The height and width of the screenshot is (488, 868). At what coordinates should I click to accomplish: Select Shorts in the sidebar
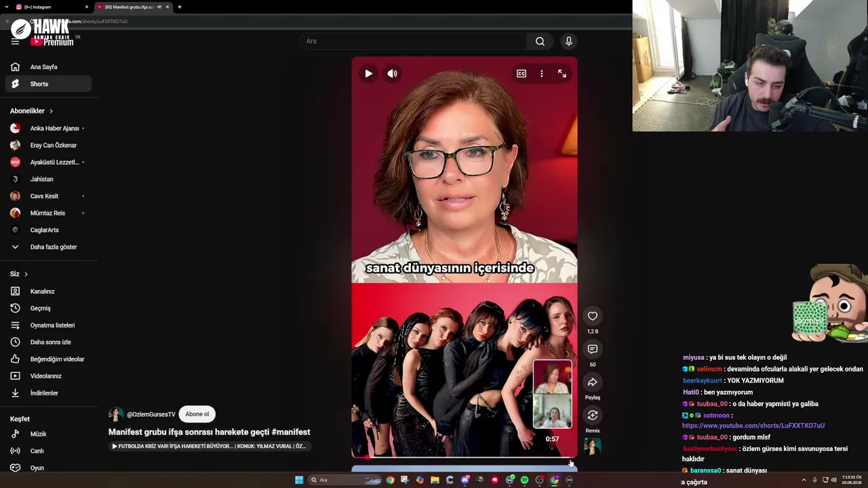tap(48, 84)
